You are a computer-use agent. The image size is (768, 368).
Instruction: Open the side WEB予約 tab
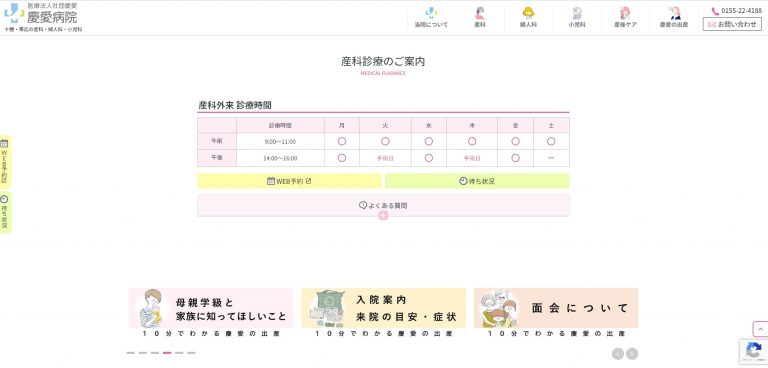[5, 162]
